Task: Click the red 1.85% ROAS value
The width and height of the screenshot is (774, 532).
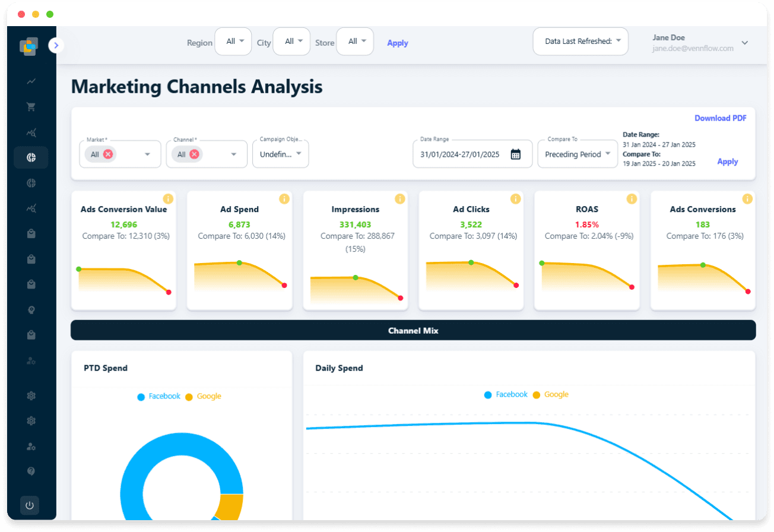Action: (x=587, y=224)
